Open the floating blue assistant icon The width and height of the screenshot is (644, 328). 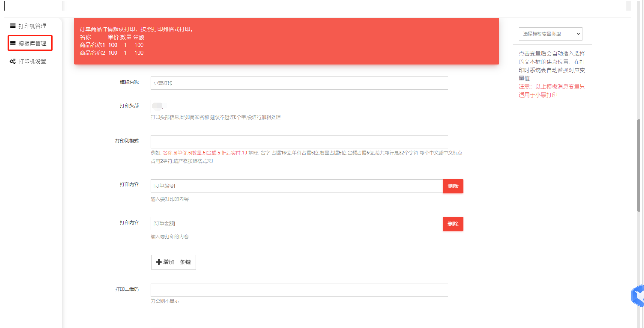[637, 296]
